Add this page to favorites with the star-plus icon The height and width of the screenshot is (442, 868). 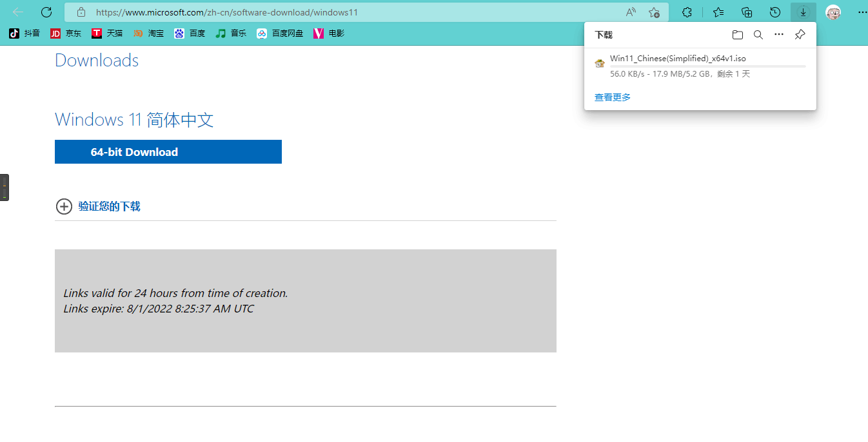click(654, 12)
